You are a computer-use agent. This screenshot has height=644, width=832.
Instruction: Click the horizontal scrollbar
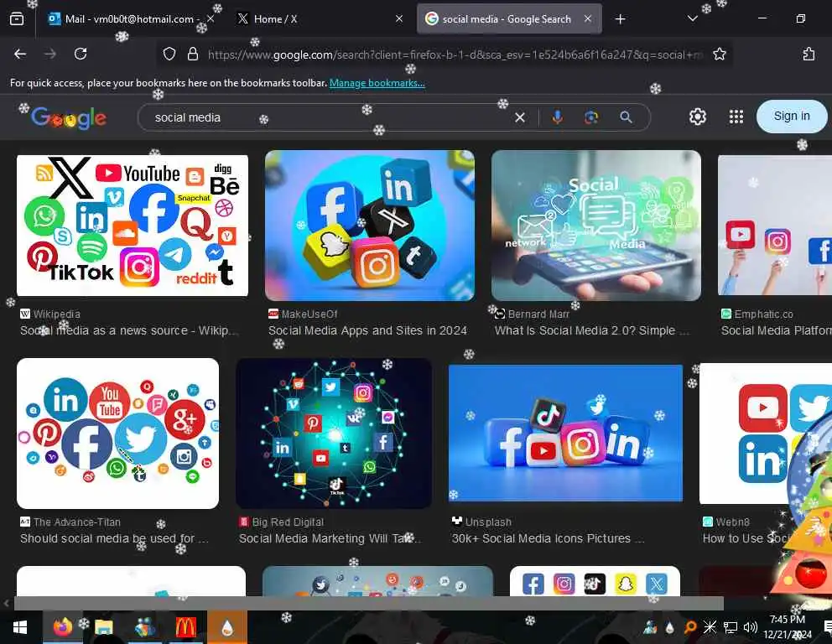pyautogui.click(x=369, y=603)
